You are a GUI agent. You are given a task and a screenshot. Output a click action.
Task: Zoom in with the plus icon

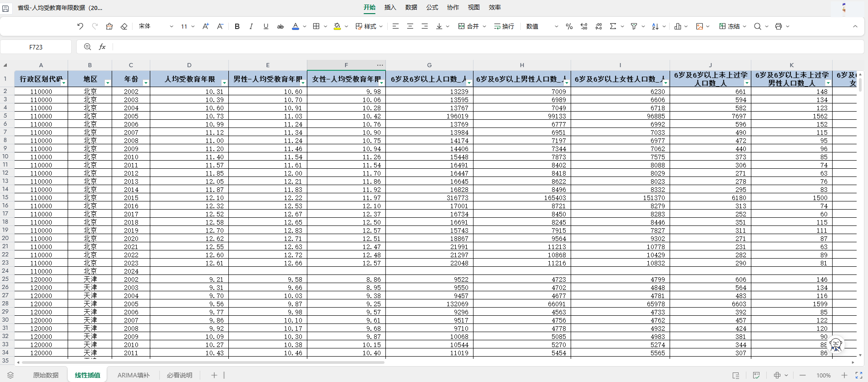[844, 375]
